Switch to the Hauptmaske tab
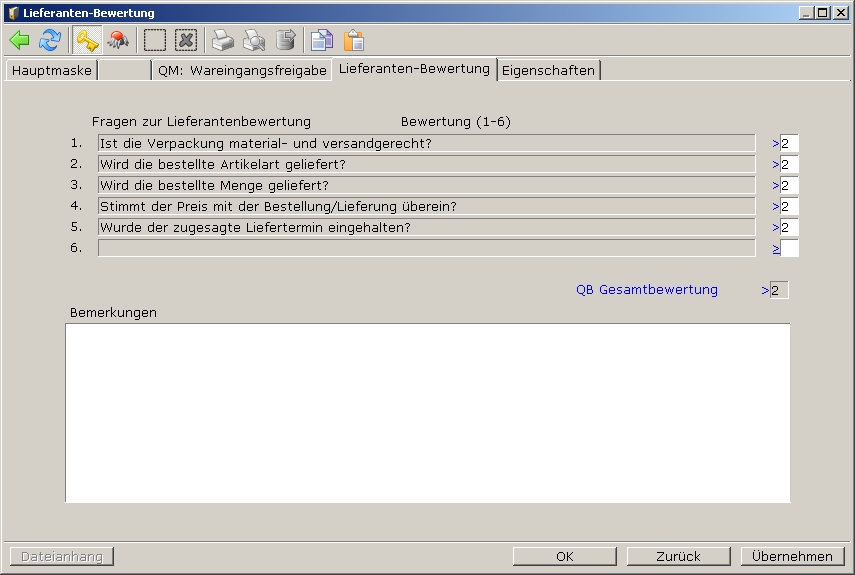 52,70
